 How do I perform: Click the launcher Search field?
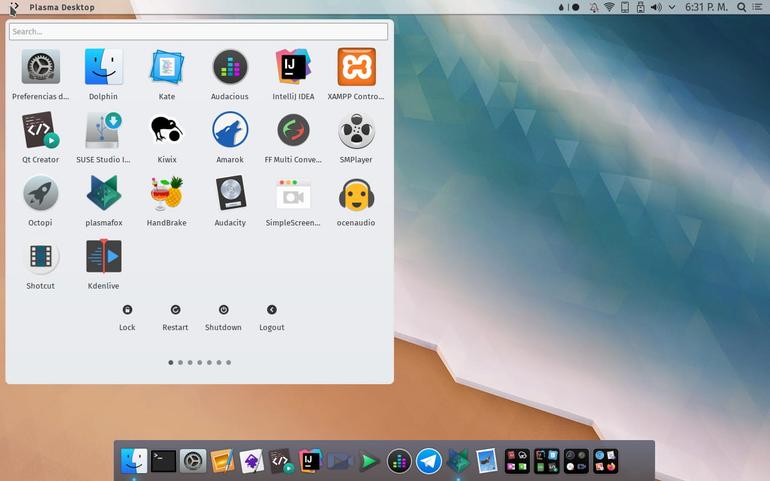point(198,31)
